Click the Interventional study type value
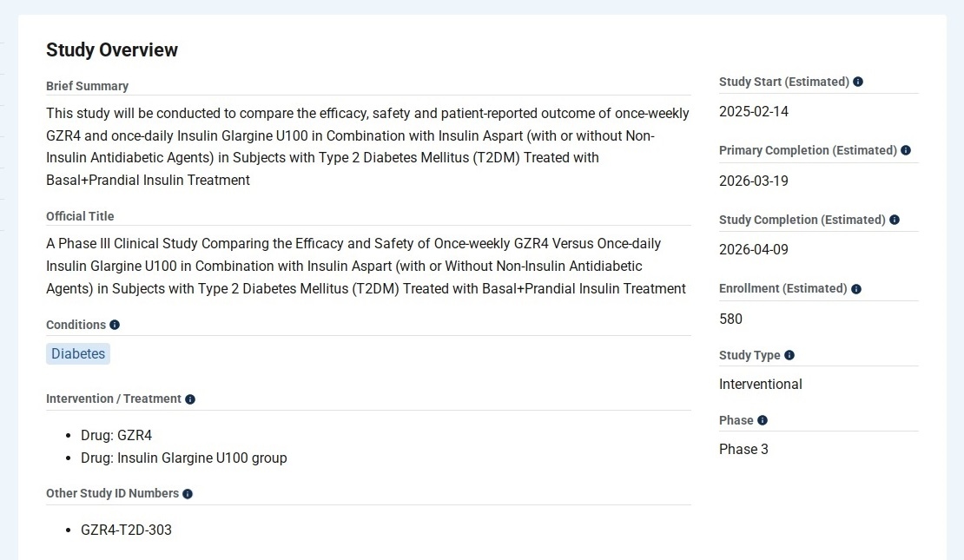The image size is (964, 560). 761,384
